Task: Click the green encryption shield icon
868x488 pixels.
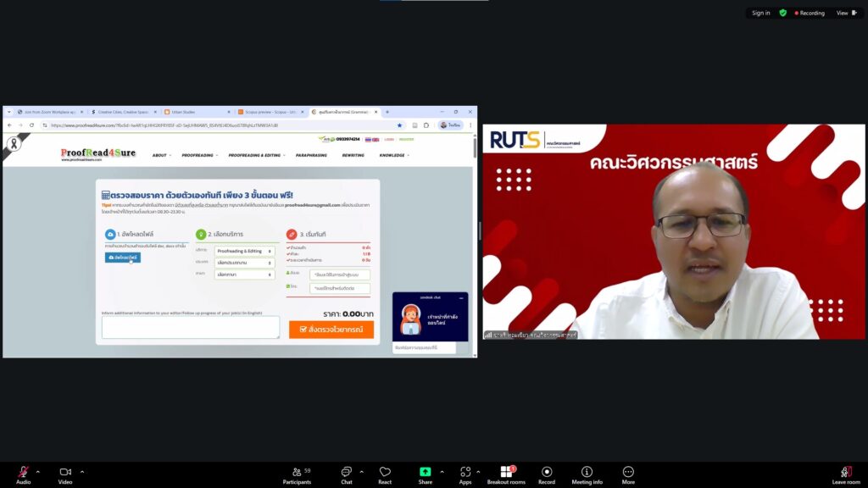Action: tap(783, 13)
